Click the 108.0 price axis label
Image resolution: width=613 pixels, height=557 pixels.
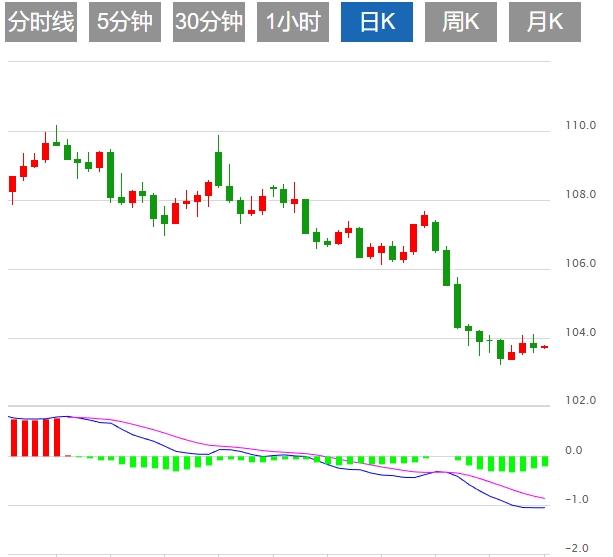tap(581, 195)
